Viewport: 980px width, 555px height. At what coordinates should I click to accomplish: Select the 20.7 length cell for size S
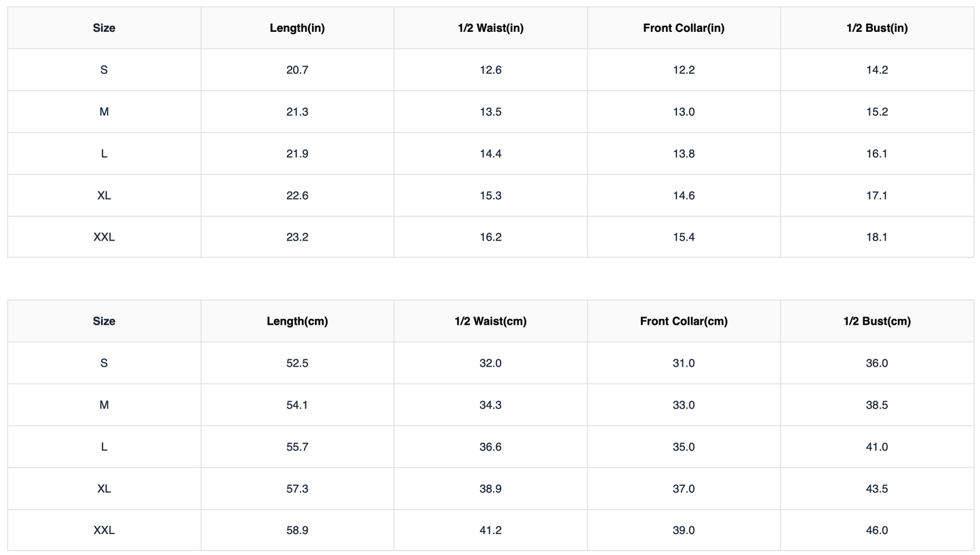297,70
